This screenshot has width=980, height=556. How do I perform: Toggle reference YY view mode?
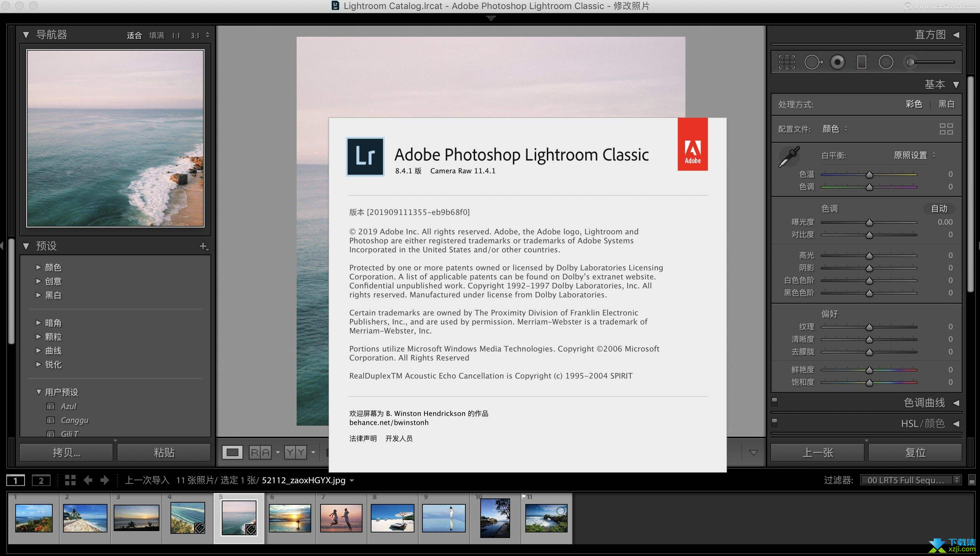pos(296,452)
